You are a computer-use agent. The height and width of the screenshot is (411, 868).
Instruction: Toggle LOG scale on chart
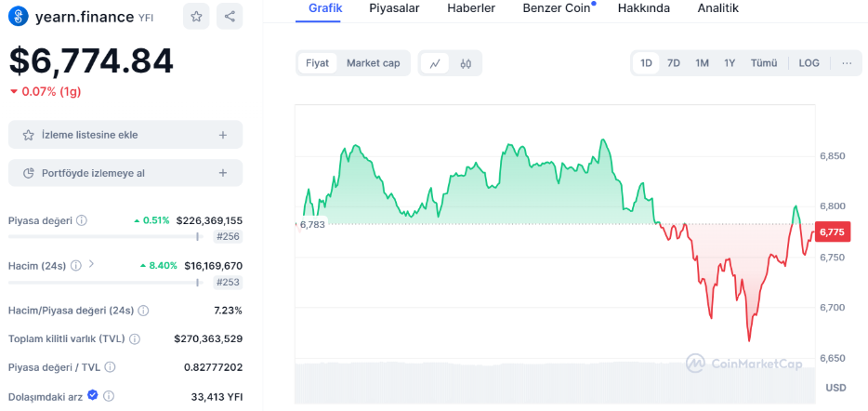(x=809, y=63)
